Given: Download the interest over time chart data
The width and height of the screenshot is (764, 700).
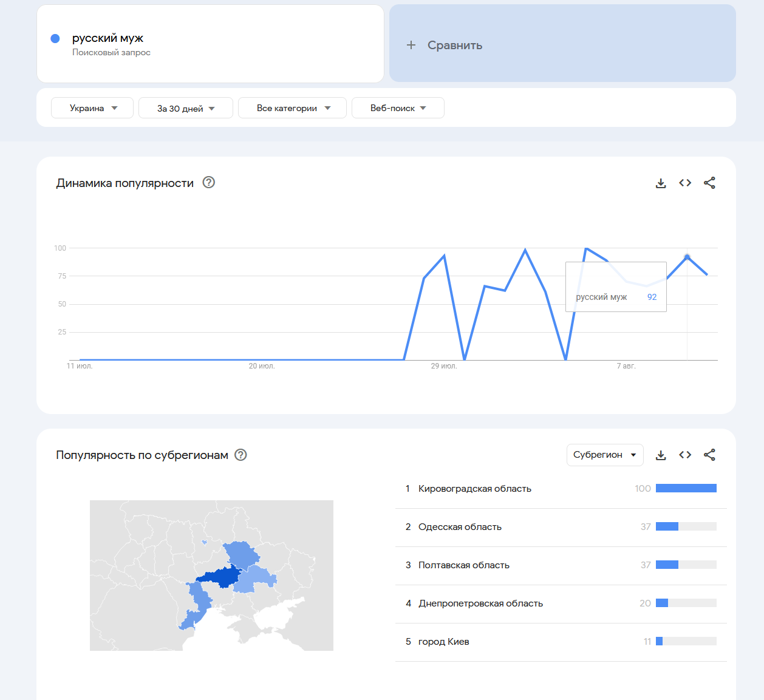Looking at the screenshot, I should pos(661,183).
